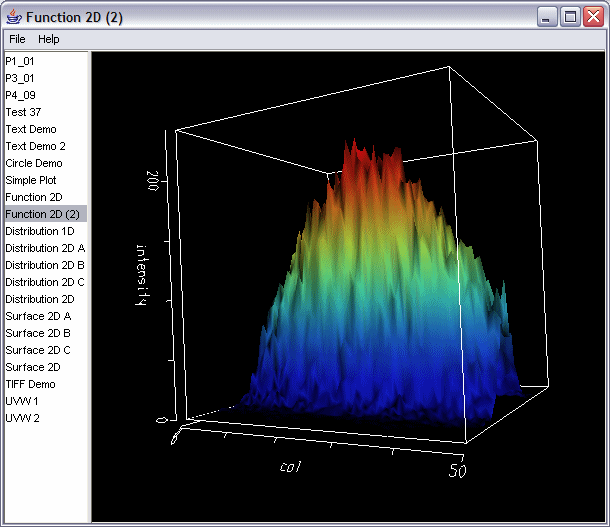Open the Help menu
Viewport: 610px width, 527px height.
point(49,39)
